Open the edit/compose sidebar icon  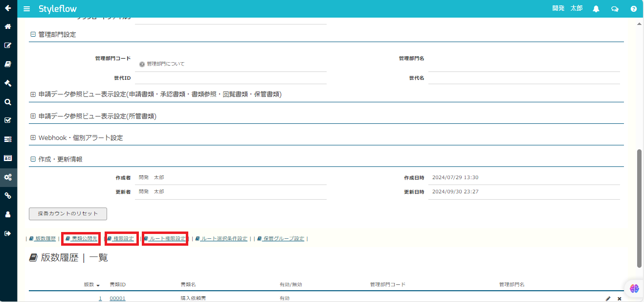point(8,46)
